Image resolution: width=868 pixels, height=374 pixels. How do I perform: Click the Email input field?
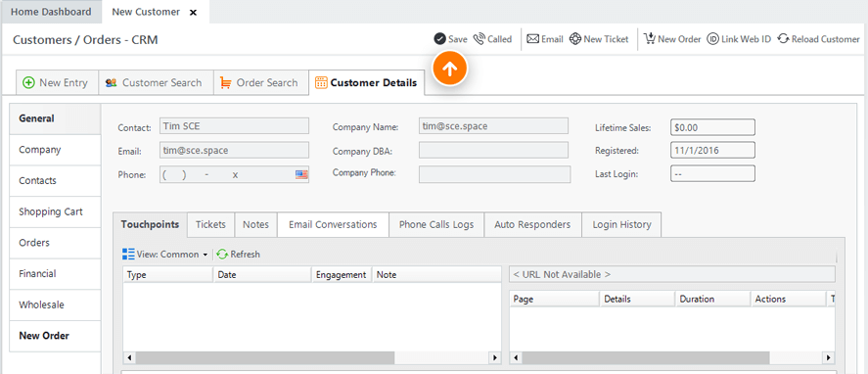[x=234, y=150]
